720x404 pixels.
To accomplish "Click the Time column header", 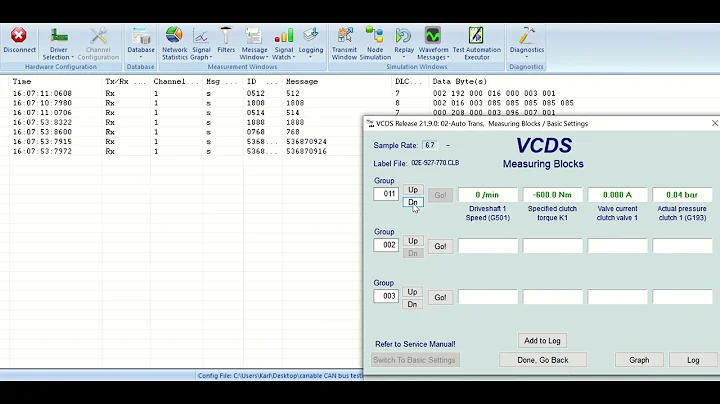I will click(x=22, y=82).
